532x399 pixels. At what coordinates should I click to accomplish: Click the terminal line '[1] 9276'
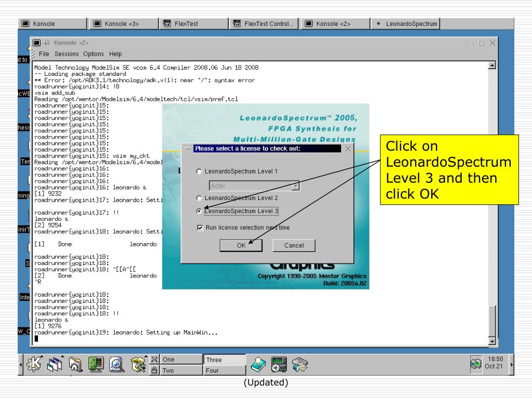coord(48,326)
